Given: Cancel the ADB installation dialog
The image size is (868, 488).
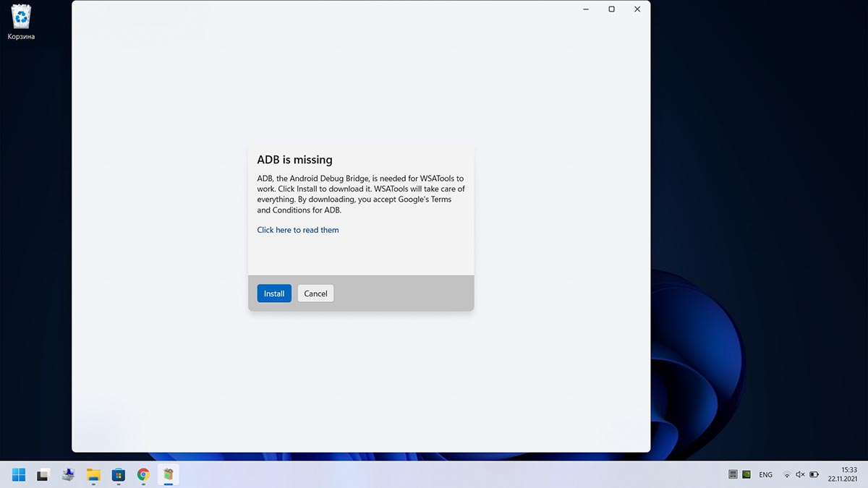Looking at the screenshot, I should (315, 294).
